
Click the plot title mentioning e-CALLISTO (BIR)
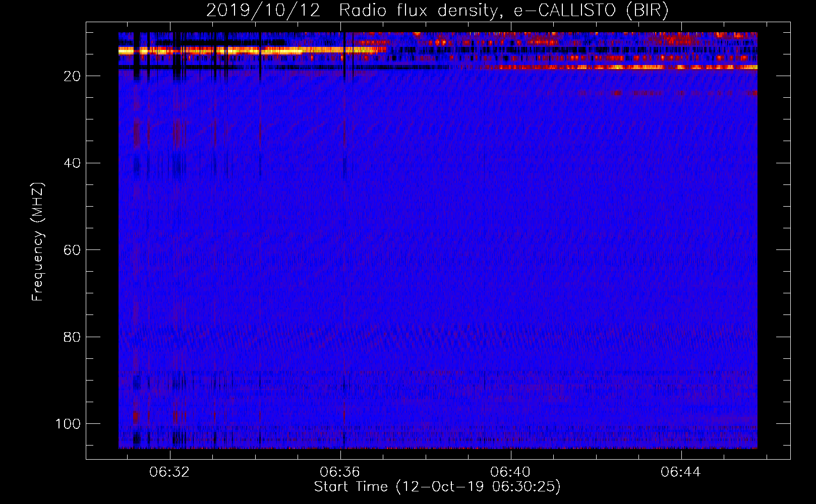[437, 10]
